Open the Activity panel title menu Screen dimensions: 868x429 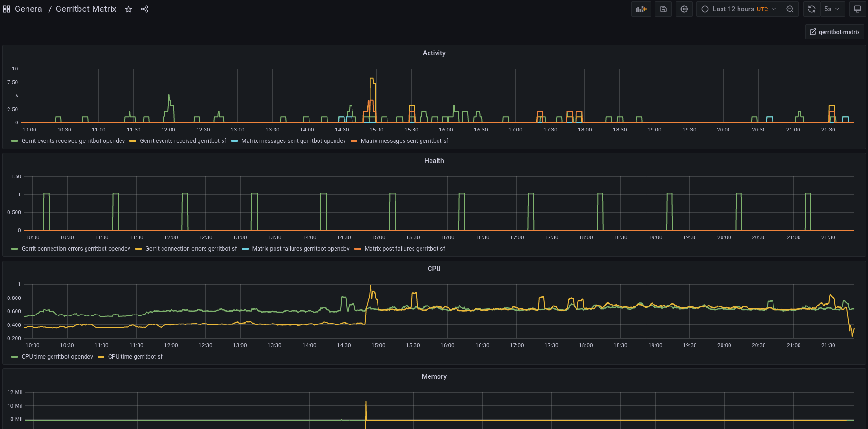click(434, 53)
